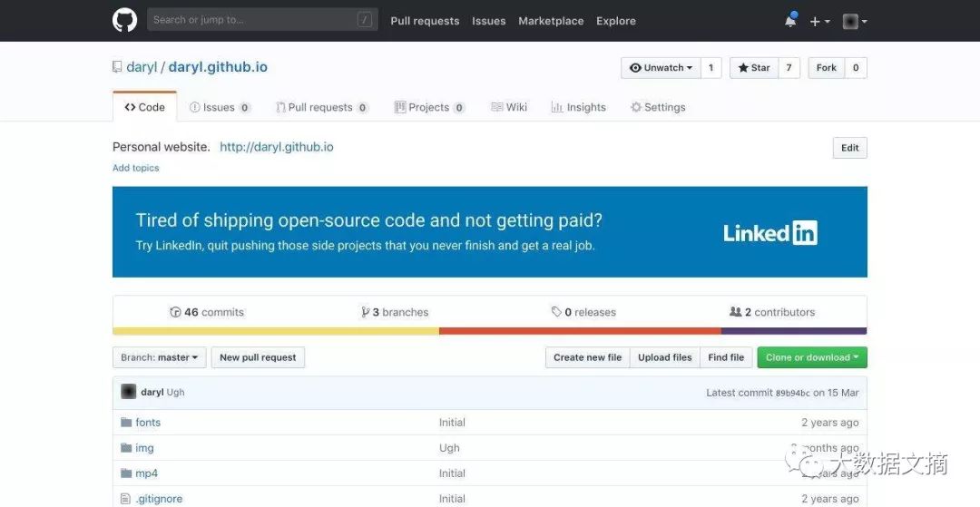This screenshot has width=980, height=507.
Task: Fork the repository
Action: coord(827,67)
